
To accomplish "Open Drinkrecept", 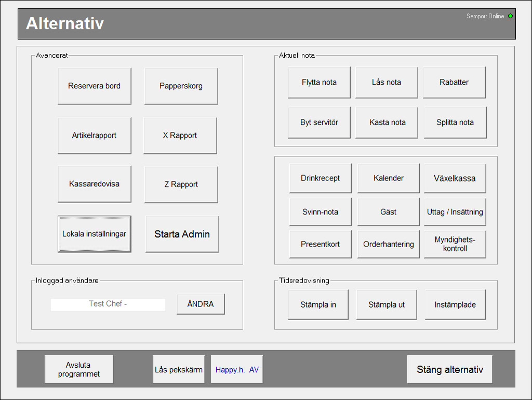I will pos(320,178).
